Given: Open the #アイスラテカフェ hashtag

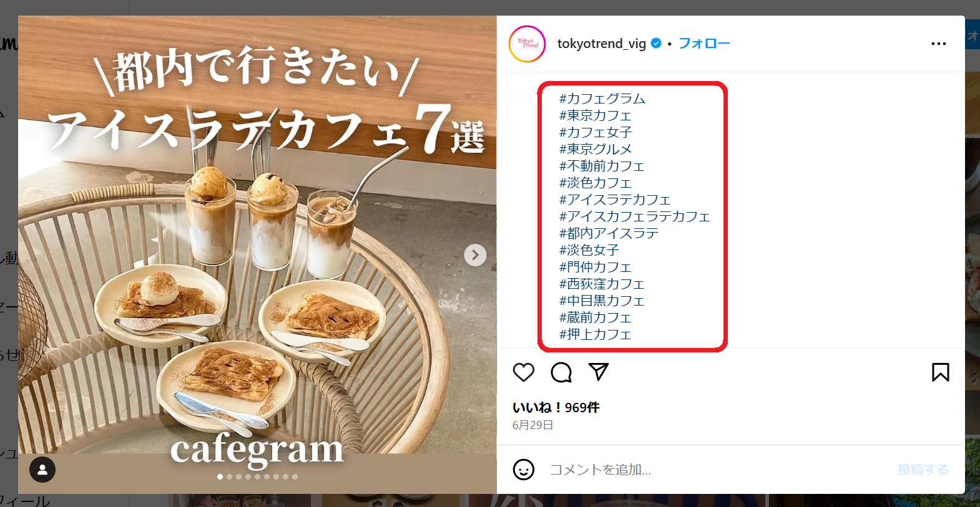Looking at the screenshot, I should (615, 200).
